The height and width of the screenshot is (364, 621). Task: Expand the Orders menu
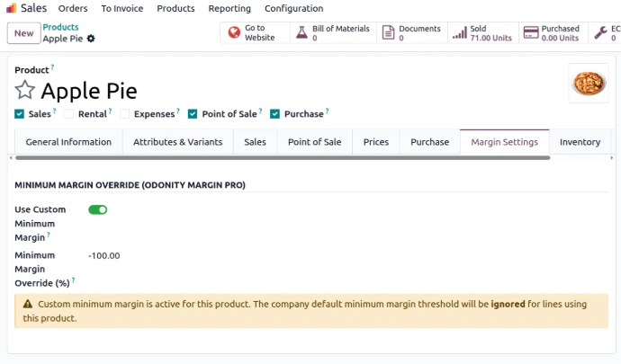point(73,8)
